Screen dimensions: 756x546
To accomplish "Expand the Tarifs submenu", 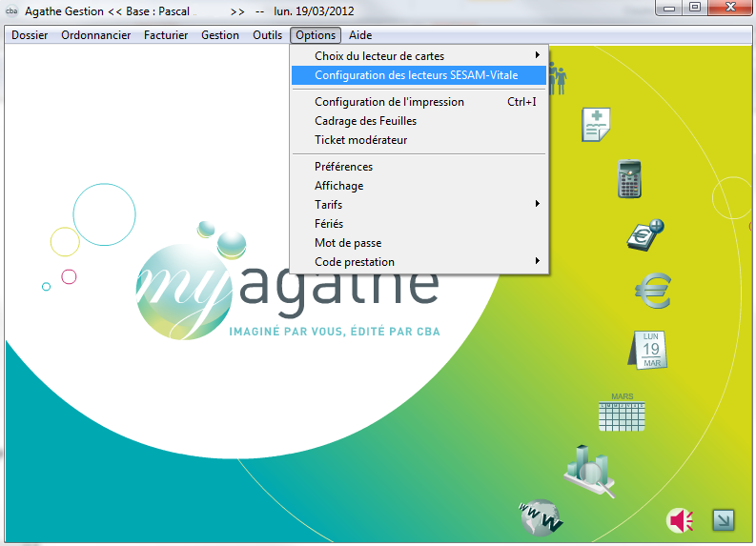I will point(419,205).
